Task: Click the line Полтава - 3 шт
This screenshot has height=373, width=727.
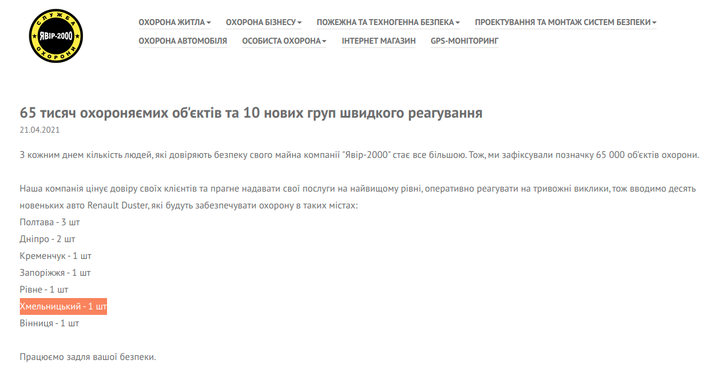Action: pyautogui.click(x=50, y=222)
